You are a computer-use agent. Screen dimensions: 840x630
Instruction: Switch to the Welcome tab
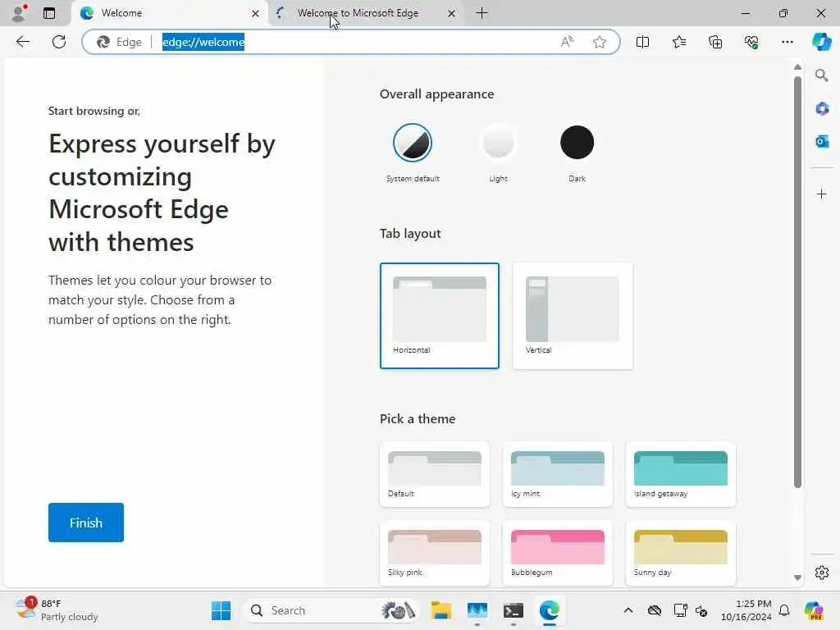pos(169,13)
